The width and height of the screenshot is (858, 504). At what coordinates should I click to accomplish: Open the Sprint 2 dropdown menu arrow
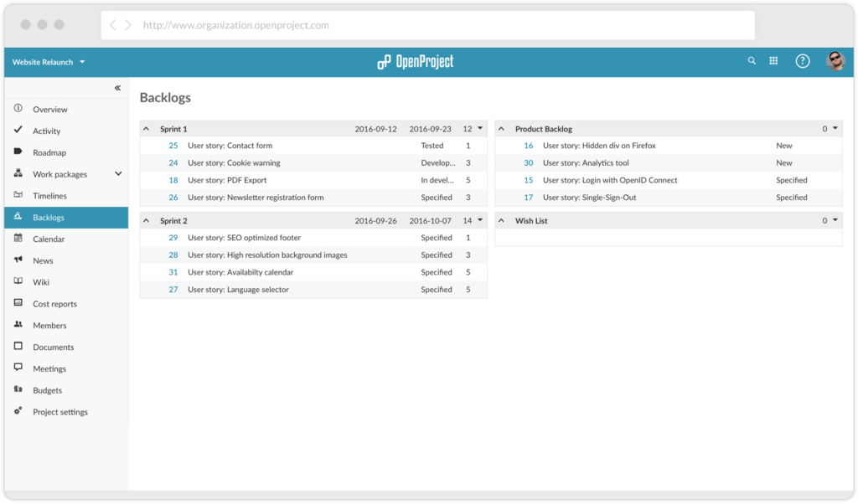[480, 220]
